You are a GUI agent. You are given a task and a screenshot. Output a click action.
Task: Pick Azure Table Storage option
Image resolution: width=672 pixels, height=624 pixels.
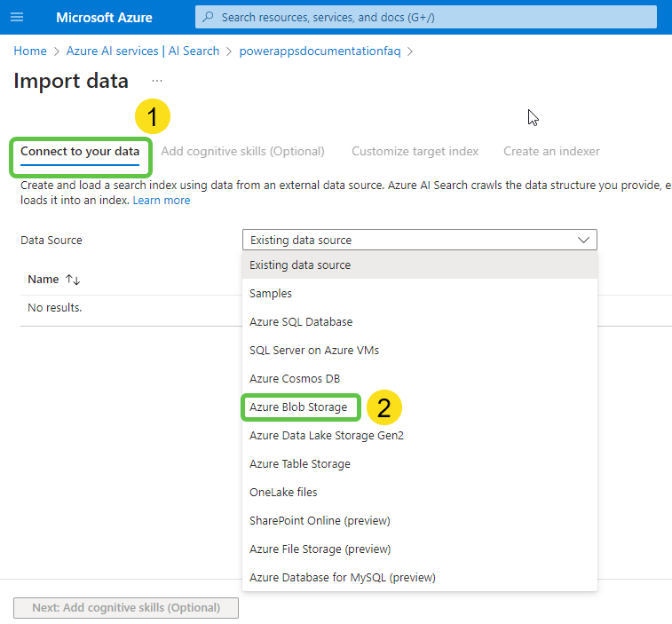click(x=300, y=464)
